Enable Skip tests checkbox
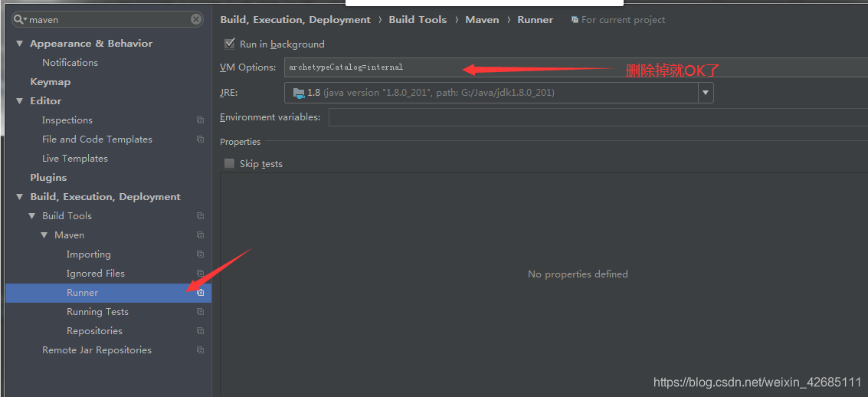The width and height of the screenshot is (868, 397). [x=229, y=163]
